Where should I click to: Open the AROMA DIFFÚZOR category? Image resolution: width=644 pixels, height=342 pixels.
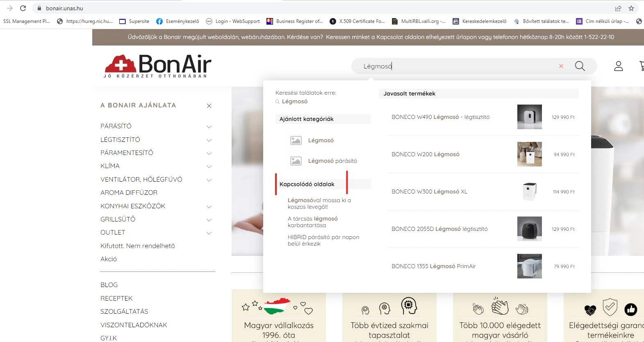tap(129, 192)
